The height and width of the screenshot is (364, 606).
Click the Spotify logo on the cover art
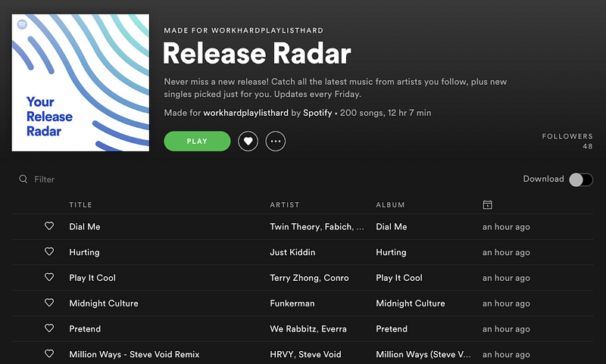pyautogui.click(x=22, y=24)
